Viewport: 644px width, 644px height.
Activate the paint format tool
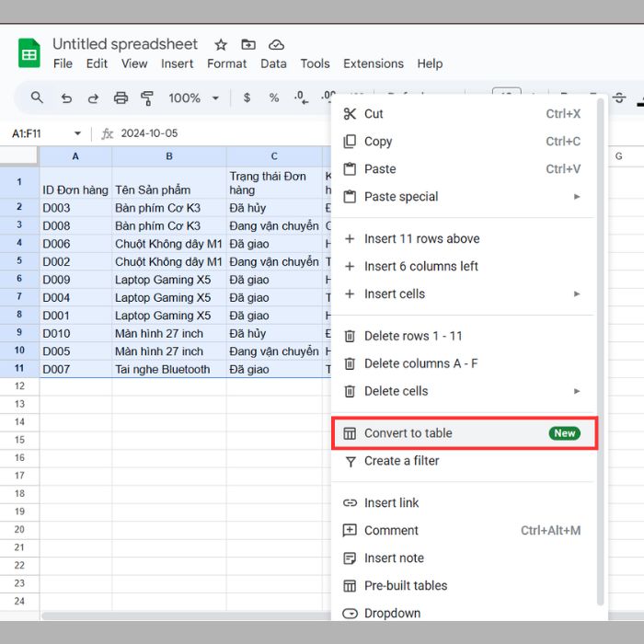click(x=147, y=98)
